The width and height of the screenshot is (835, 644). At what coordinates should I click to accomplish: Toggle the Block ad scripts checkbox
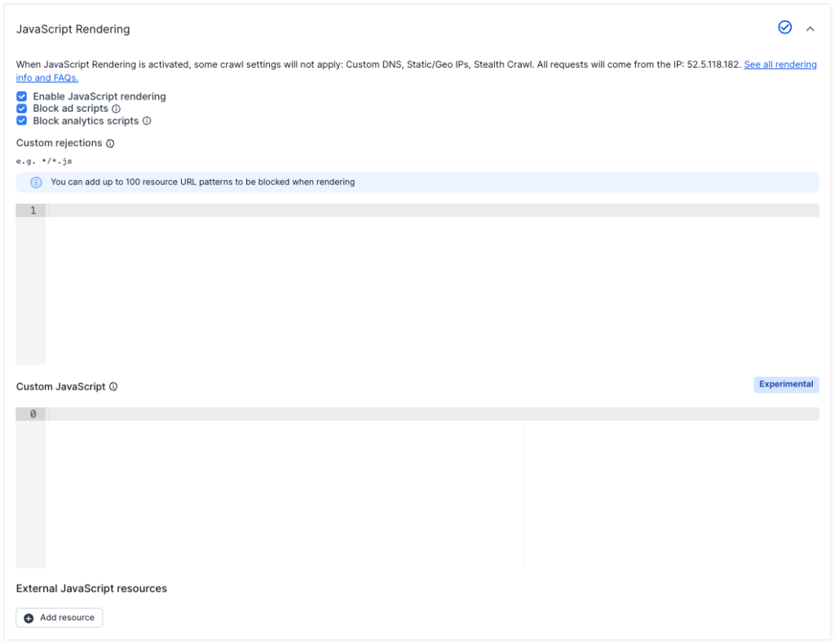pyautogui.click(x=22, y=108)
